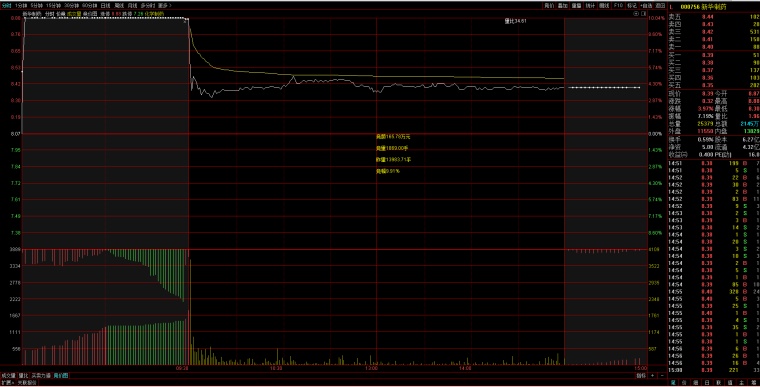Screen dimensions: 760x387
Task: Switch to 成交量 volume indicator tab
Action: coord(8,375)
